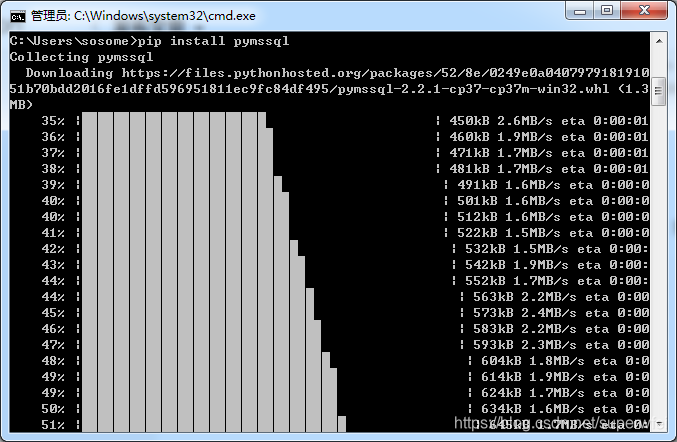Click the 35% progress row label

point(53,121)
